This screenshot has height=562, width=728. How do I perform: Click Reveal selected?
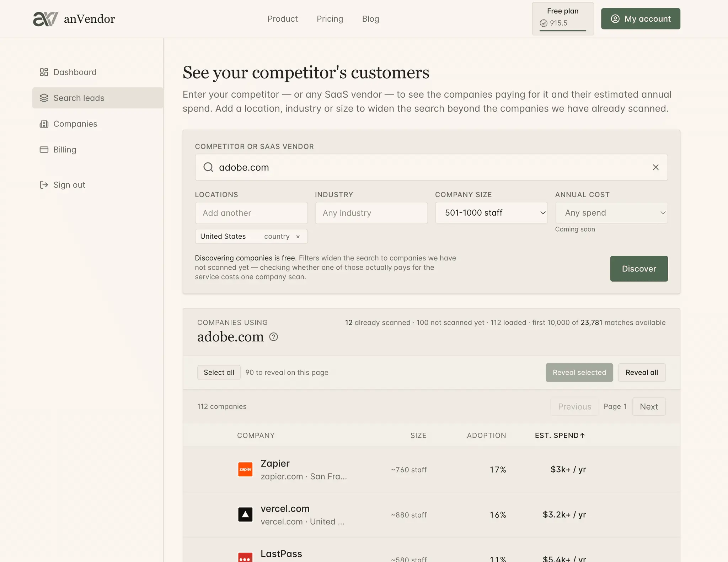point(579,372)
